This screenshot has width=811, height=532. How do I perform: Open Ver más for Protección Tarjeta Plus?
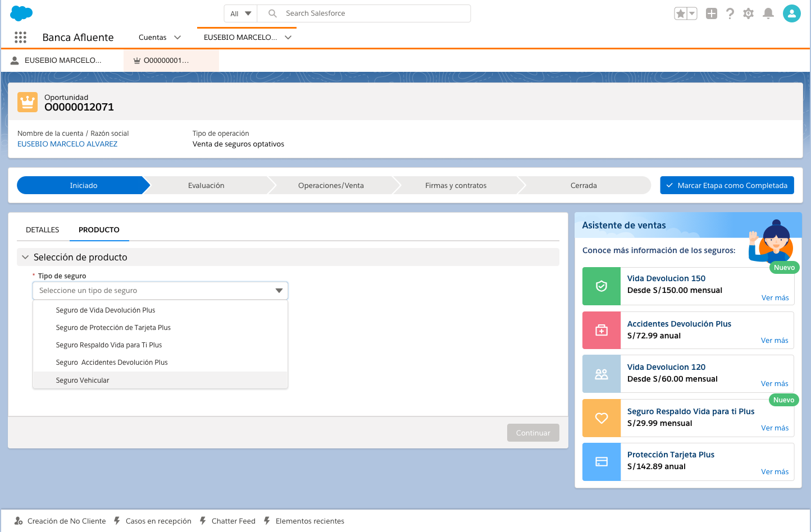click(774, 472)
